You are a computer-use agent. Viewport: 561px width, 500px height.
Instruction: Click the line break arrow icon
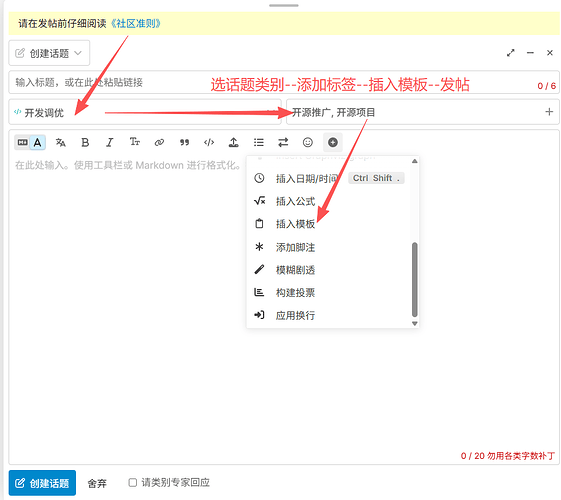tap(259, 315)
